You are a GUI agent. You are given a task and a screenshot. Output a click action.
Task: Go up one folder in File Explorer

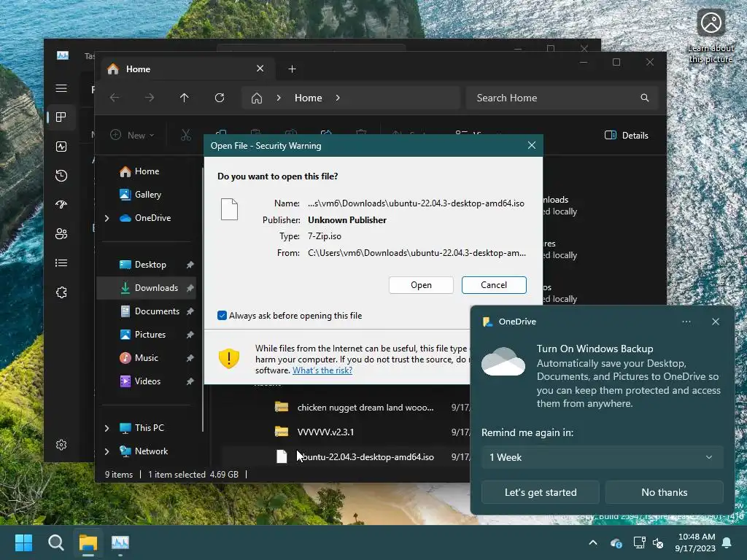click(x=185, y=98)
